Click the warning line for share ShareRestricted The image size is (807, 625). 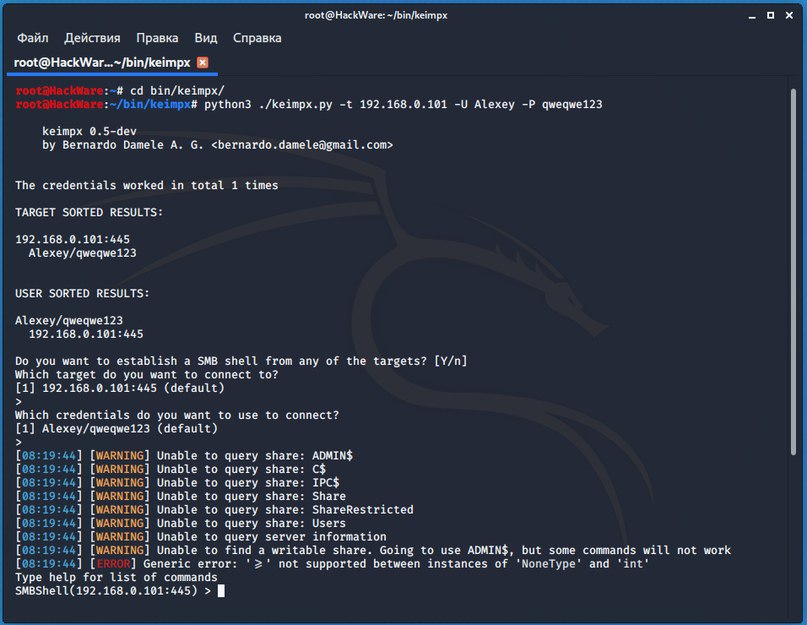click(214, 510)
